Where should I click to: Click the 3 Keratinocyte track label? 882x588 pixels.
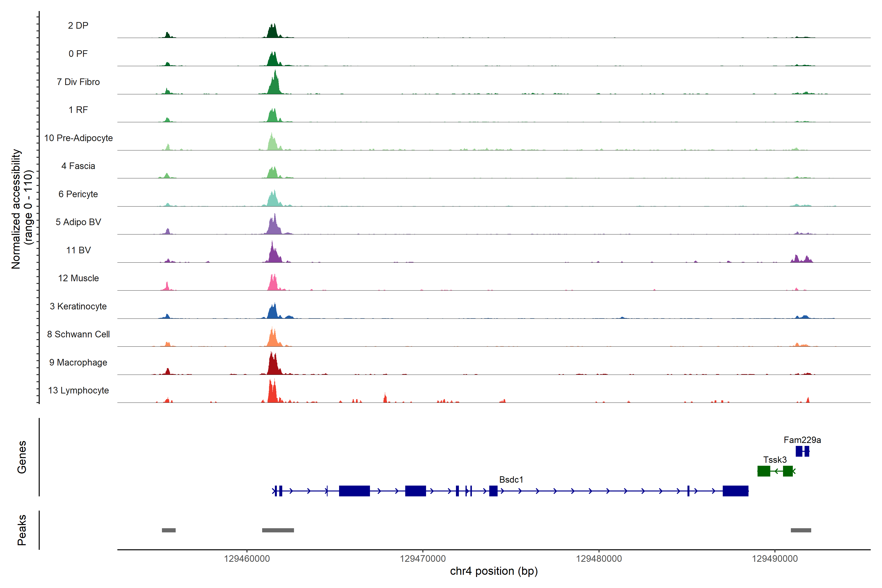coord(78,306)
